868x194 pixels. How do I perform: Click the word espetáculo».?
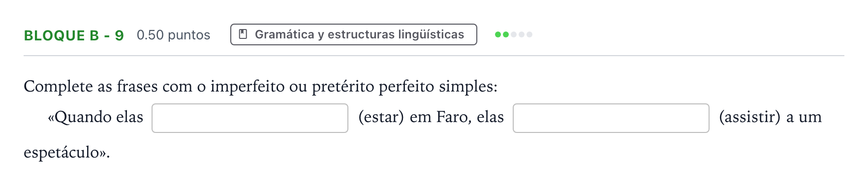click(x=67, y=153)
